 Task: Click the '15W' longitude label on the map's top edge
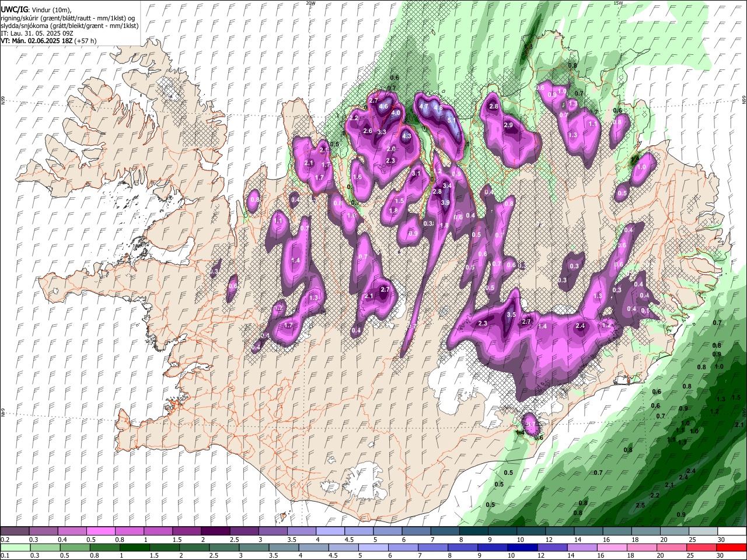[618, 2]
